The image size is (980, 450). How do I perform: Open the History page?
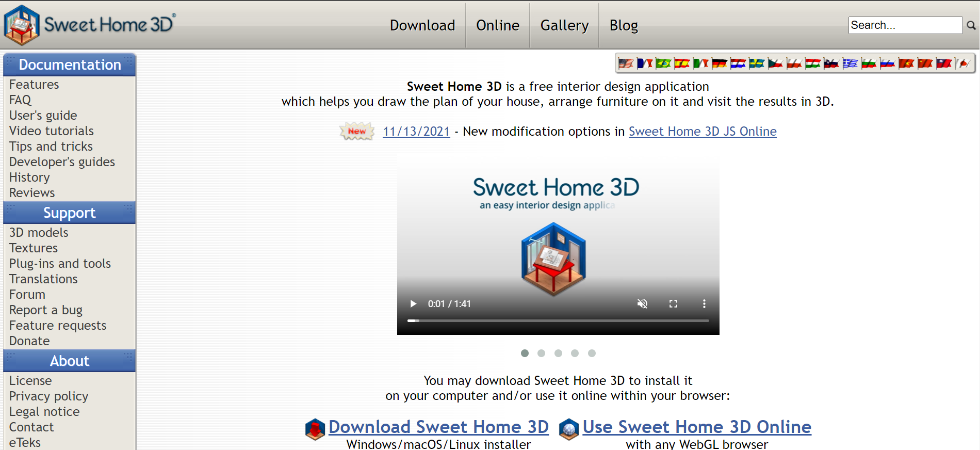point(29,177)
